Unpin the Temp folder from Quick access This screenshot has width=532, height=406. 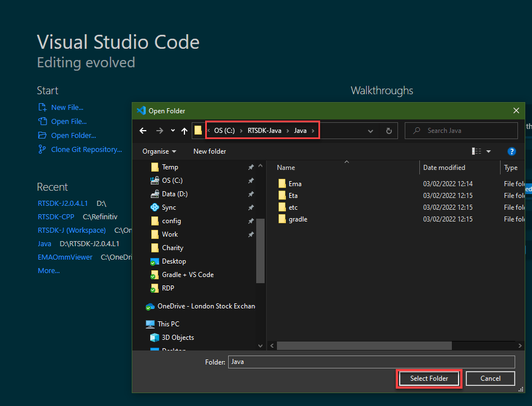tap(251, 167)
